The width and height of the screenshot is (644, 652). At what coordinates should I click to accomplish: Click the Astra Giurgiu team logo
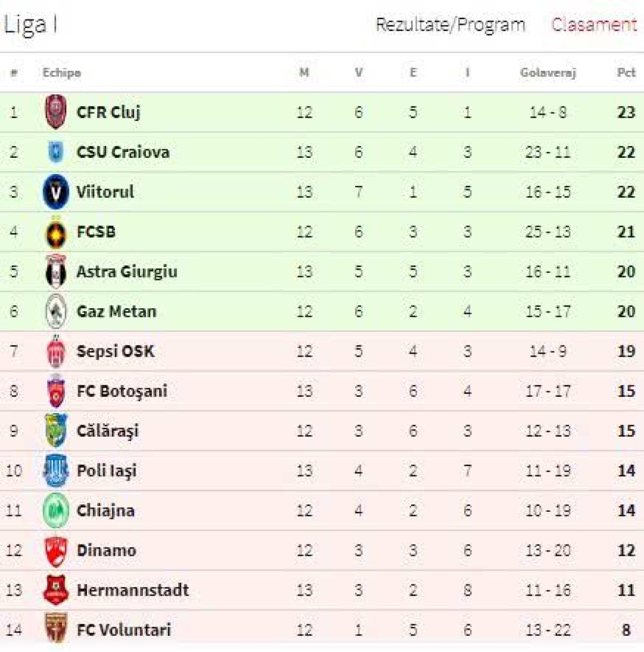click(x=56, y=272)
